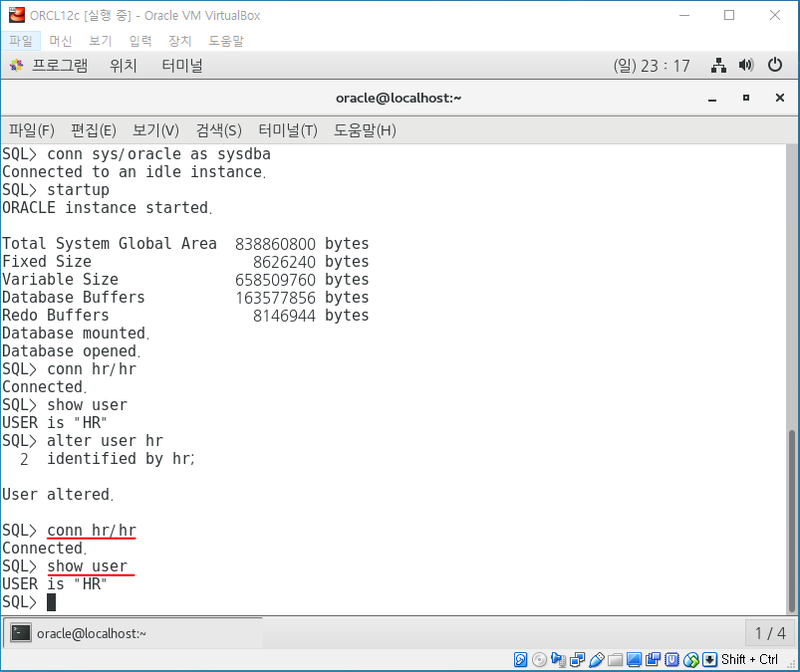Viewport: 800px width, 672px height.
Task: Click the terminal icon in the bottom taskbar
Action: click(x=20, y=633)
